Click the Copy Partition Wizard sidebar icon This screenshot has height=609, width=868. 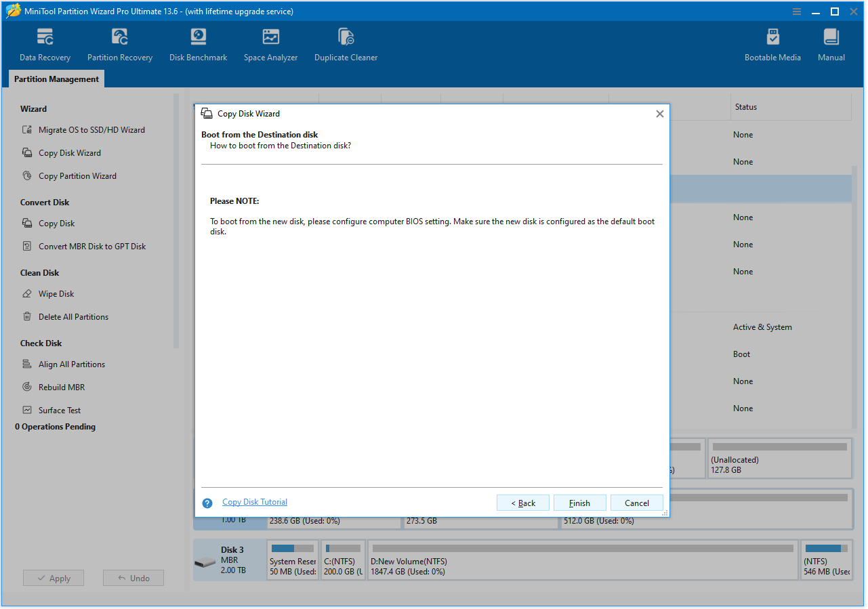click(27, 176)
